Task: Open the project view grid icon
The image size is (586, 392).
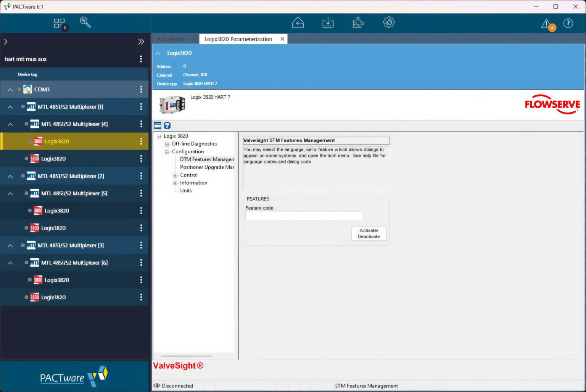Action: pos(60,23)
